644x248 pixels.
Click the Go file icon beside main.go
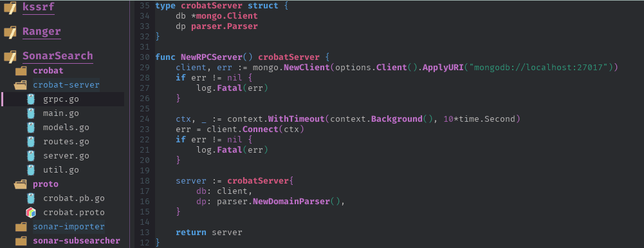coord(31,113)
